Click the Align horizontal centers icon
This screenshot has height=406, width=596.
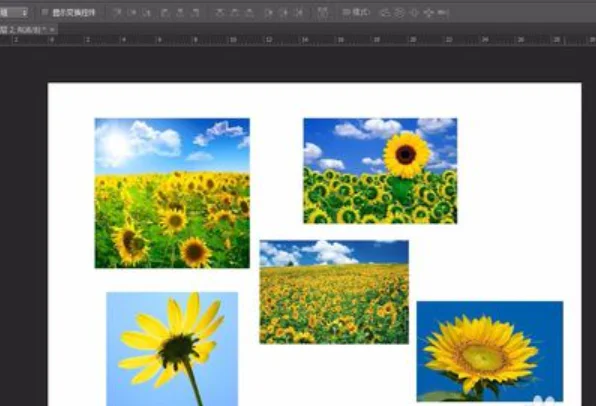coord(180,13)
